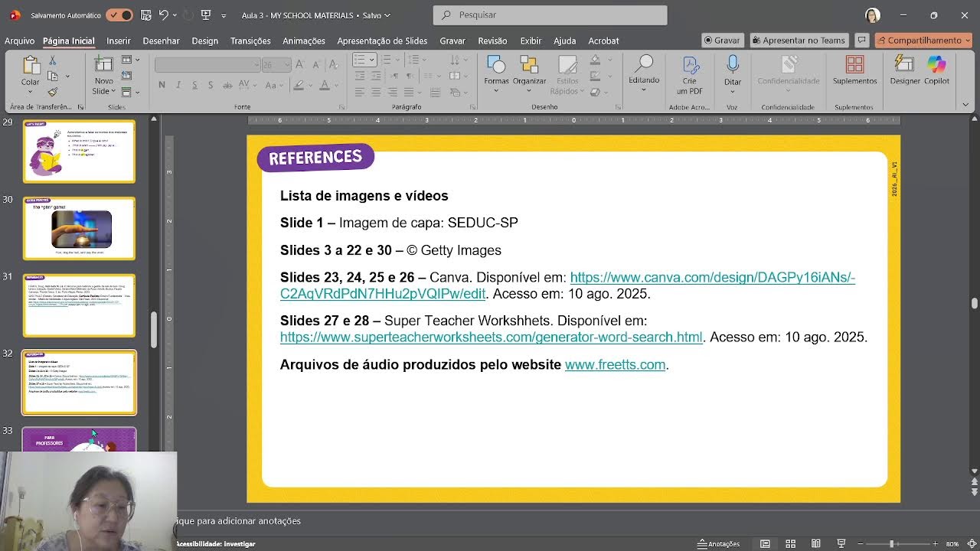This screenshot has height=551, width=980.
Task: Open the Arquivo menu
Action: (x=19, y=41)
